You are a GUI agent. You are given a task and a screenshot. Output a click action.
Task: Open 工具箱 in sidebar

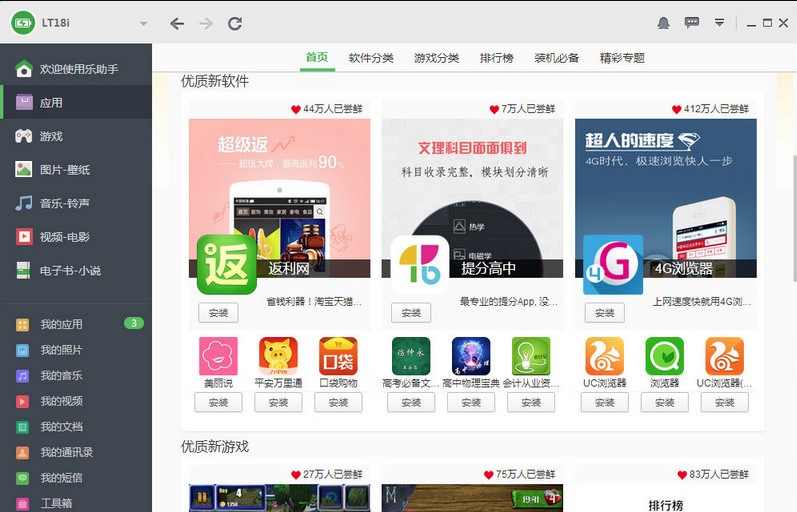click(x=76, y=503)
